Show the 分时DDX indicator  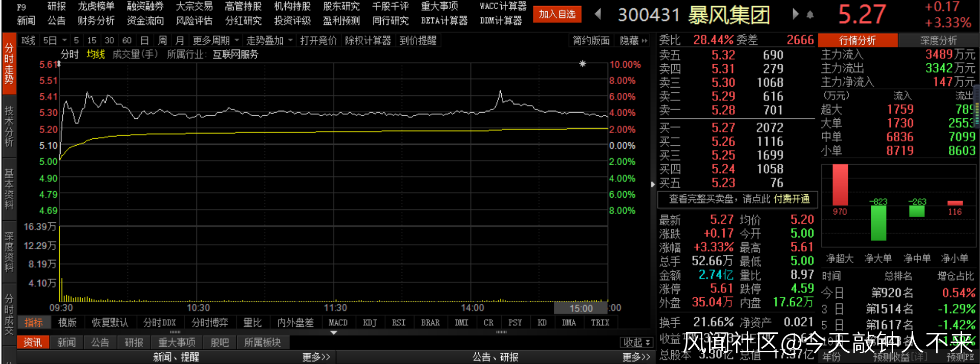click(x=159, y=323)
